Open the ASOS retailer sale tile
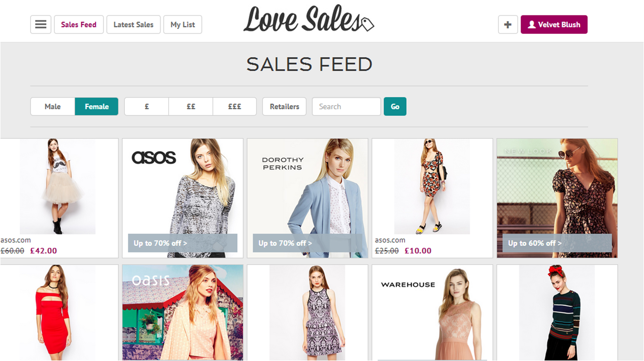The width and height of the screenshot is (644, 361). point(183,198)
